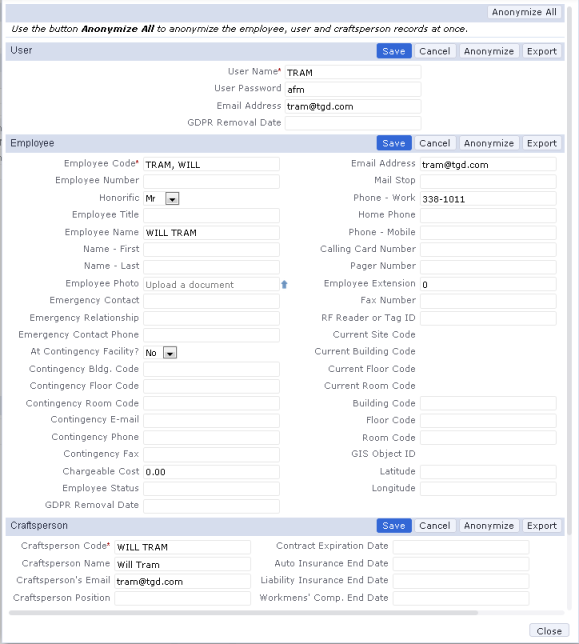579x644 pixels.
Task: Click the Contract Expiration Date field
Action: click(461, 547)
